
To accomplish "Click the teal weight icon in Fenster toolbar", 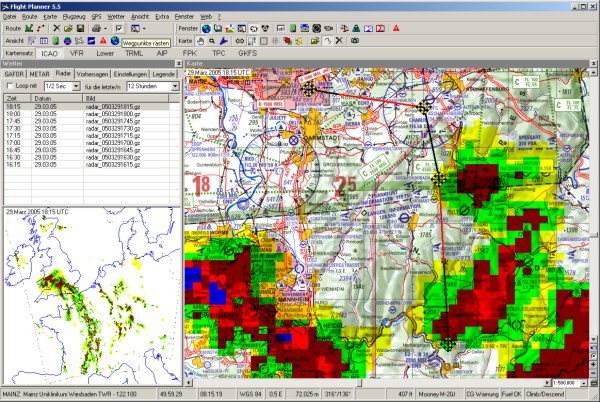I will pyautogui.click(x=356, y=28).
